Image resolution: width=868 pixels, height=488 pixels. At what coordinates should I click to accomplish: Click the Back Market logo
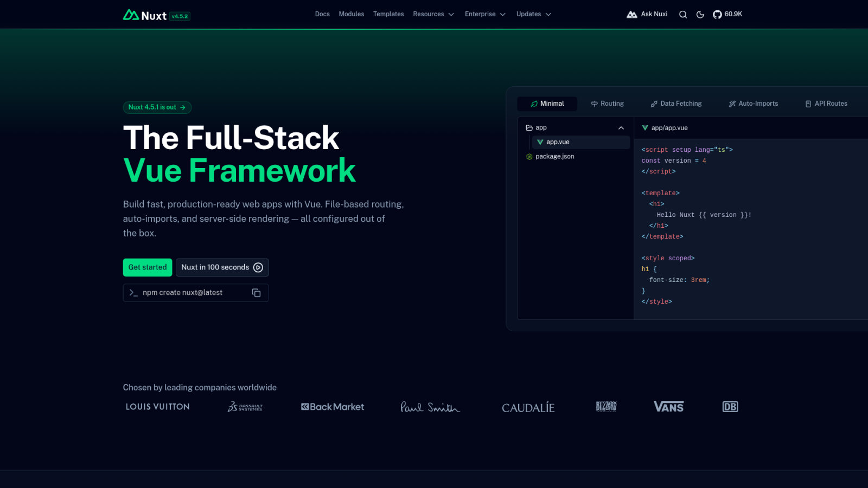[333, 407]
